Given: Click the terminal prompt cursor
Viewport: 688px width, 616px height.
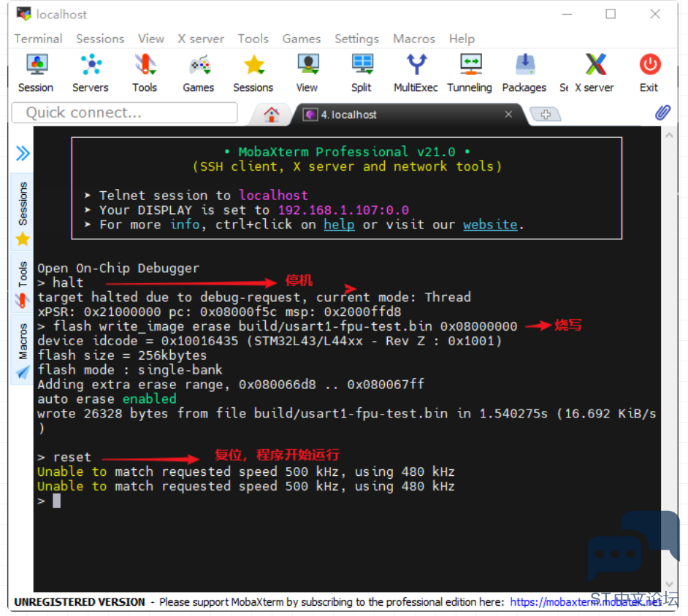Looking at the screenshot, I should 56,501.
